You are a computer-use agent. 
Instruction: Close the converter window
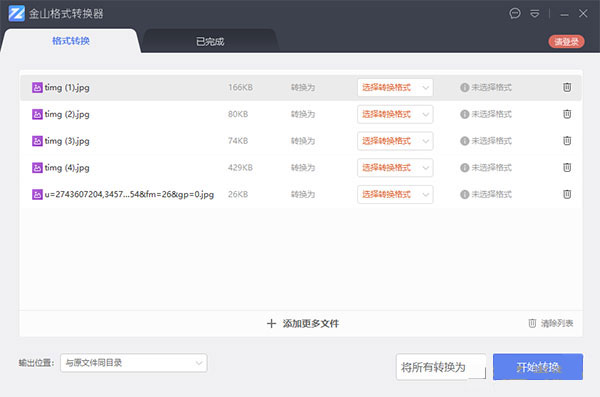[x=583, y=13]
